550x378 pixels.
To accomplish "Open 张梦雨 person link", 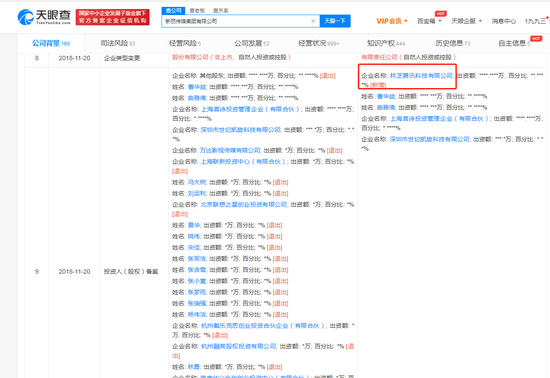I will coord(197,293).
